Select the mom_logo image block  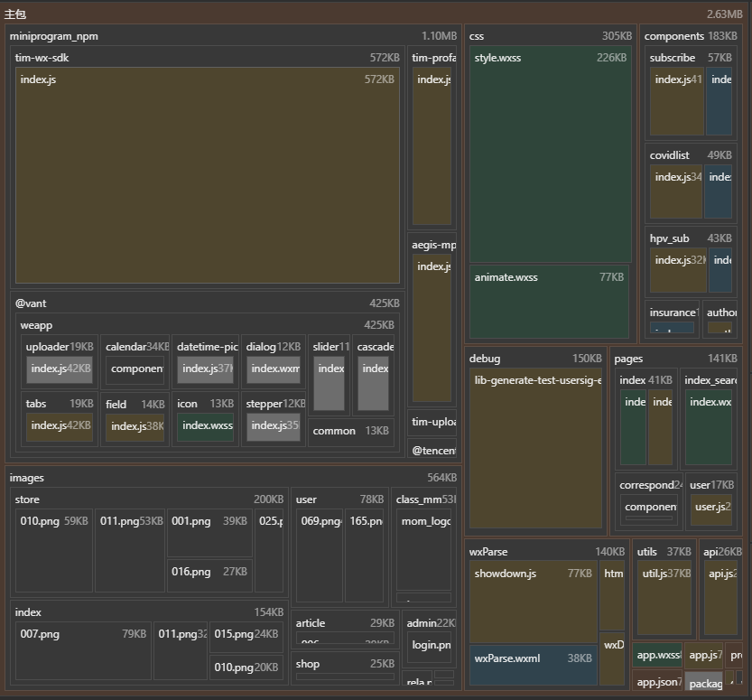424,550
